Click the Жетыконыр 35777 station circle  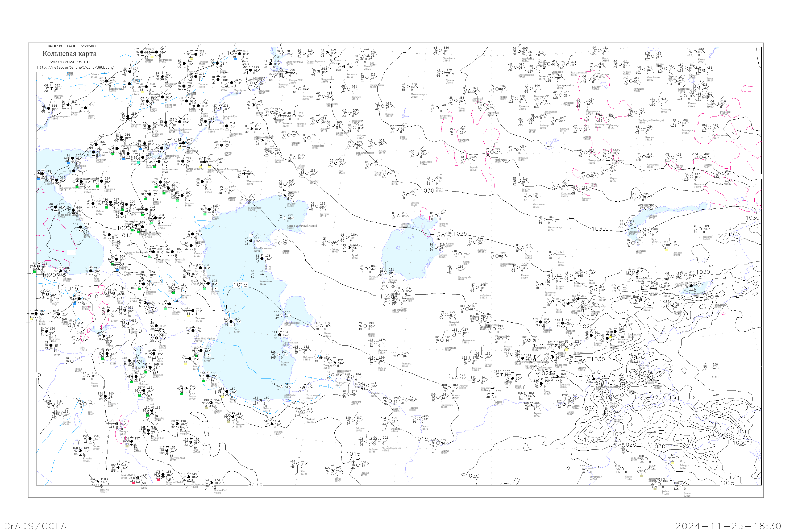(545, 220)
